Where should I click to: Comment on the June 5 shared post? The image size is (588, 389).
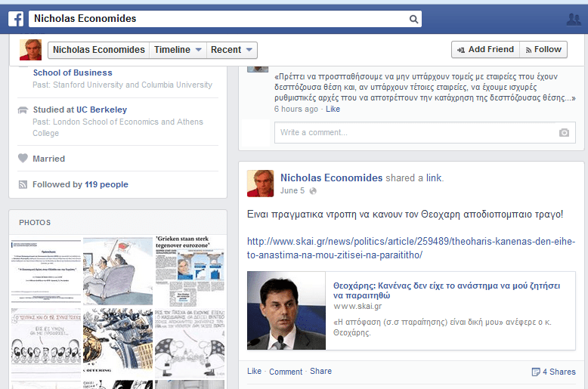(286, 372)
